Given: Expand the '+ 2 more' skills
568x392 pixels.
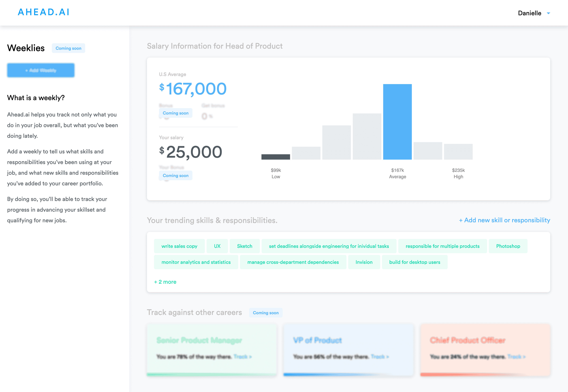Looking at the screenshot, I should (x=165, y=282).
